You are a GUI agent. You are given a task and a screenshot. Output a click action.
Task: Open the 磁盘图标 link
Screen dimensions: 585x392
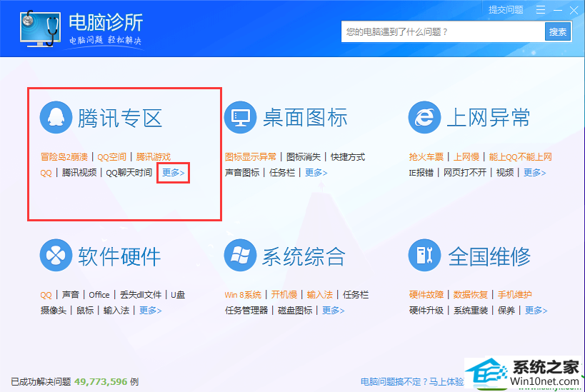point(295,311)
